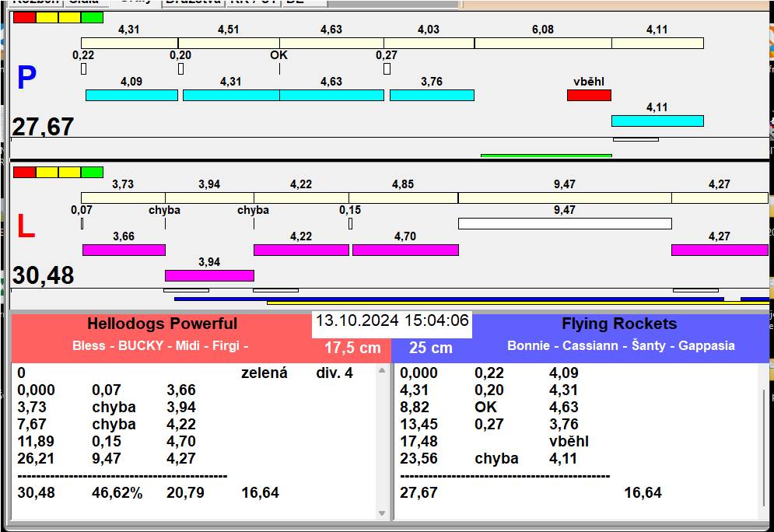Select the cyan 3,76 run bar

[x=432, y=95]
